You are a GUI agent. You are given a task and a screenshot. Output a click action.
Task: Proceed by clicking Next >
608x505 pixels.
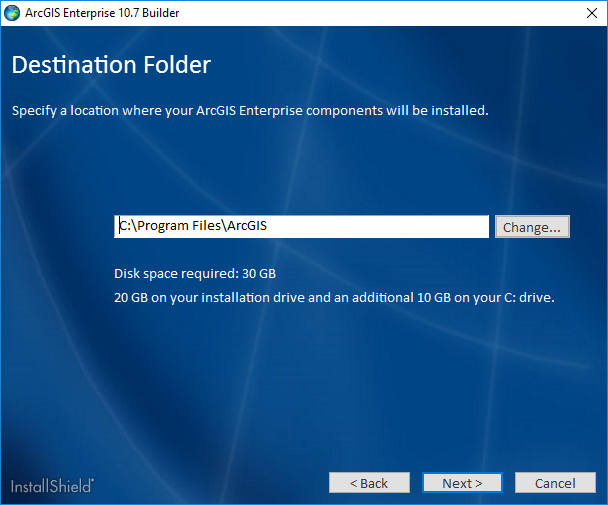[462, 483]
